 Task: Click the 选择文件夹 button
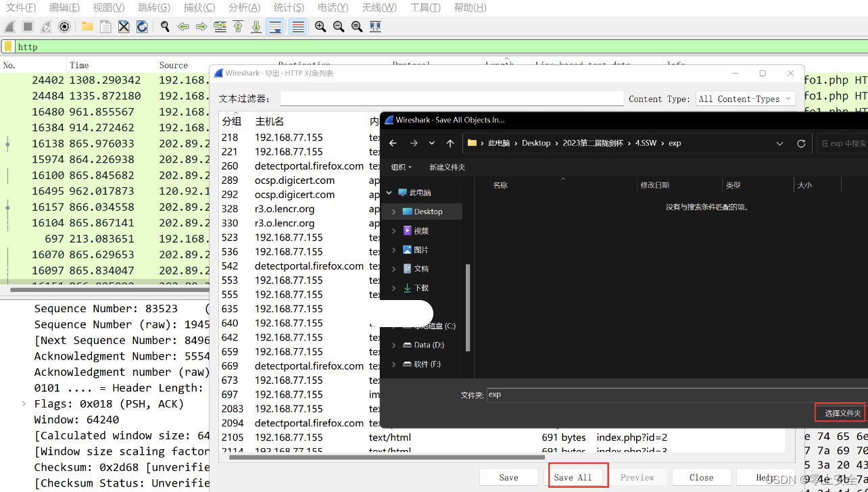[x=842, y=413]
